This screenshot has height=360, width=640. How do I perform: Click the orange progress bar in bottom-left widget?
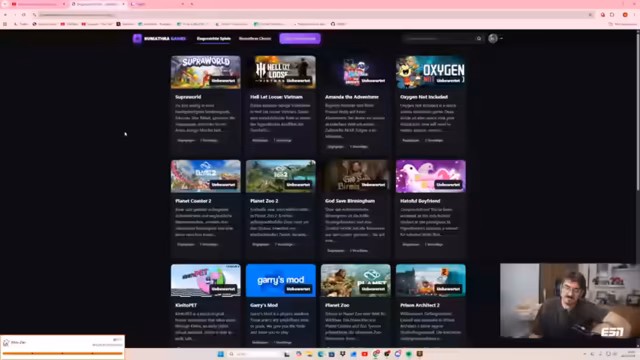pyautogui.click(x=62, y=353)
